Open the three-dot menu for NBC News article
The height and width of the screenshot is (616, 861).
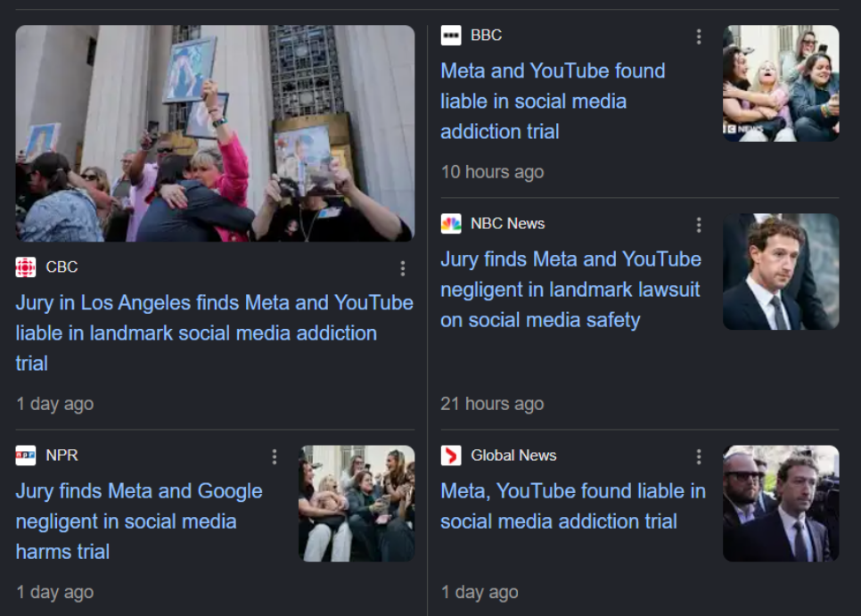(x=699, y=226)
